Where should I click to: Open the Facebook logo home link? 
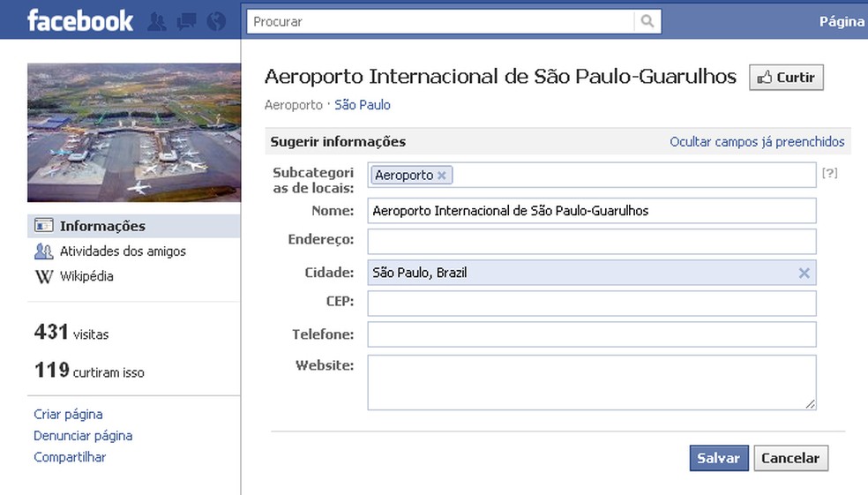(80, 21)
